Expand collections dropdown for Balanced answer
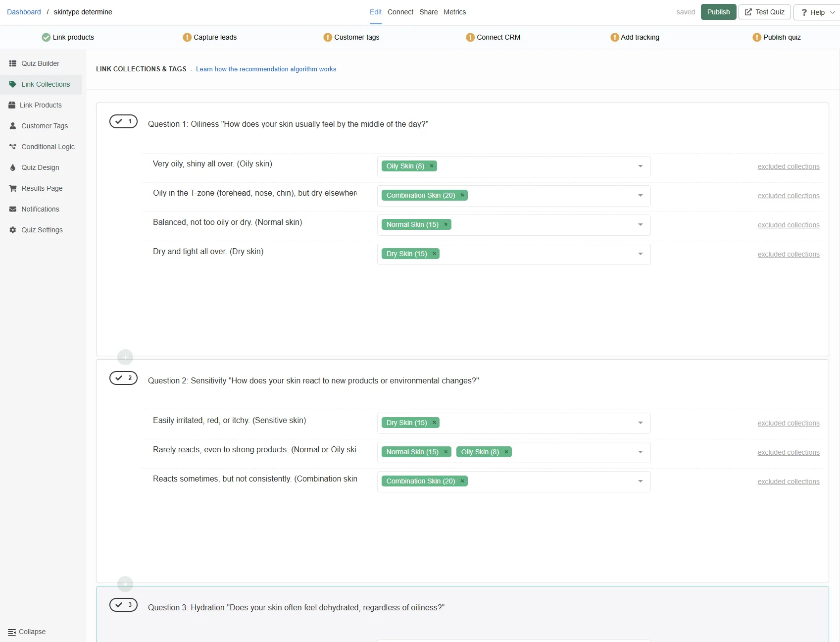This screenshot has width=840, height=642. 641,225
